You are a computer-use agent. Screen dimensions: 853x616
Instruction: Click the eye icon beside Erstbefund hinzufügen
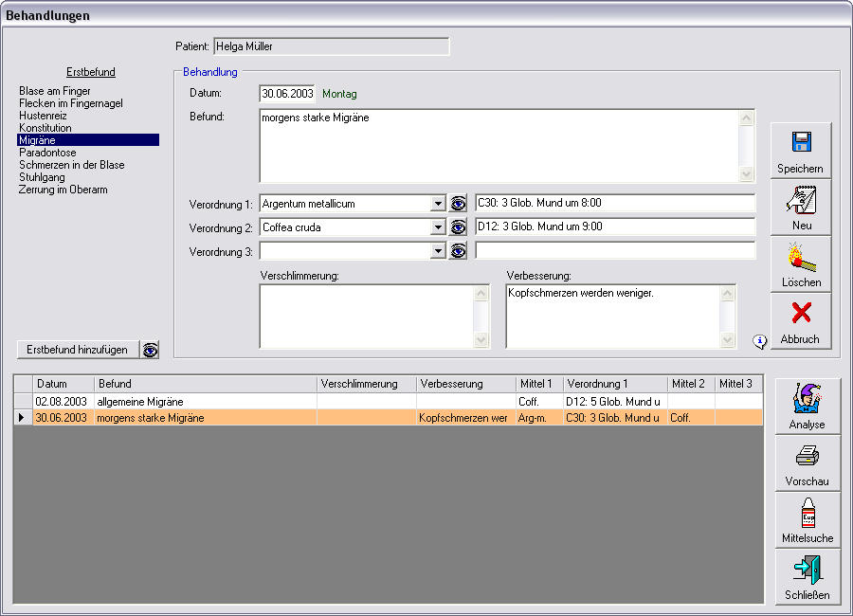click(x=151, y=350)
